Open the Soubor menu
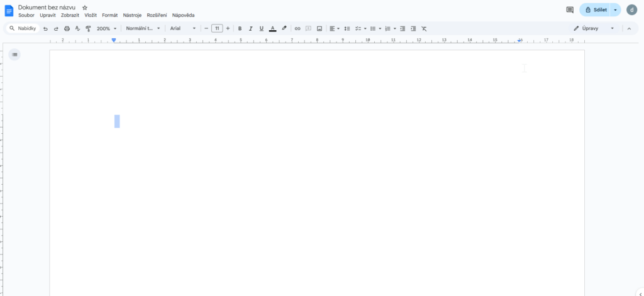 pos(26,15)
